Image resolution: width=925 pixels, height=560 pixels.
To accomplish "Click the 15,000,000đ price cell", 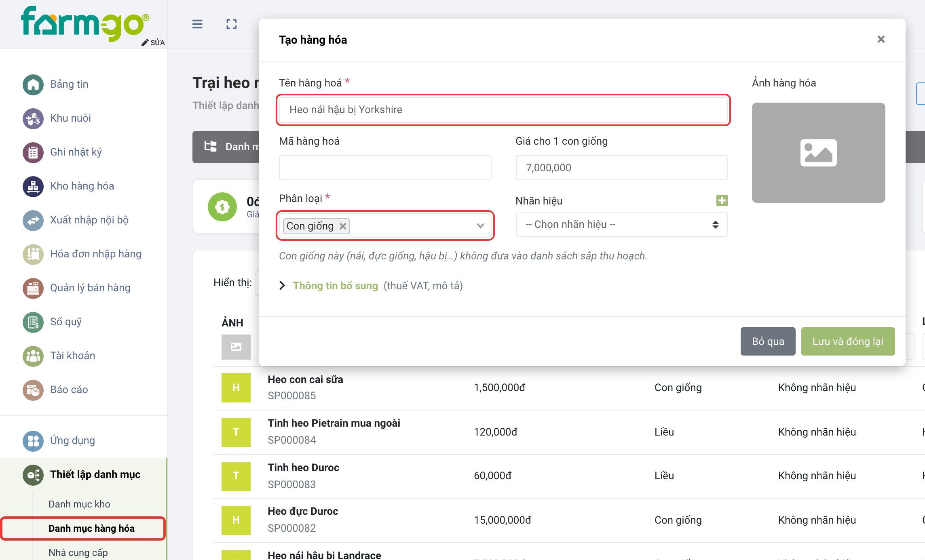I will point(503,520).
